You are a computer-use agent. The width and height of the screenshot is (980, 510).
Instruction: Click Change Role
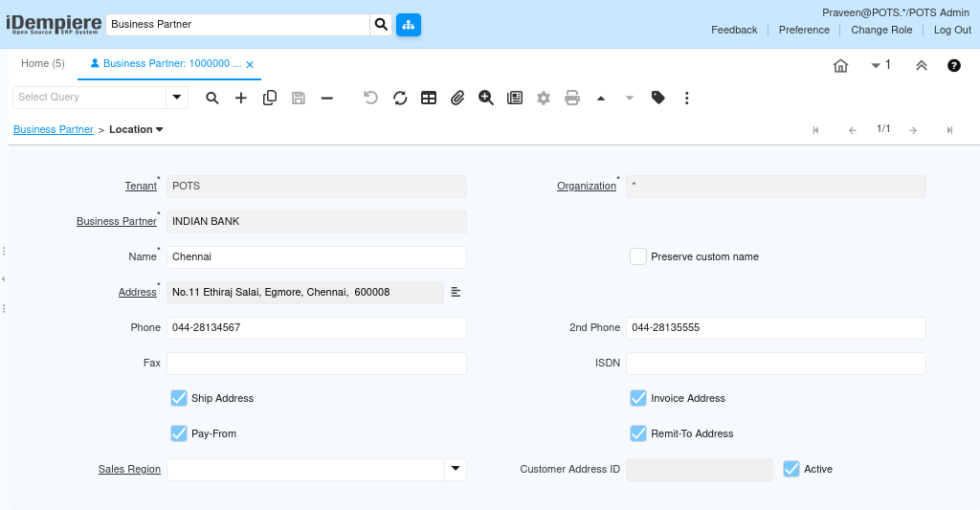[881, 30]
